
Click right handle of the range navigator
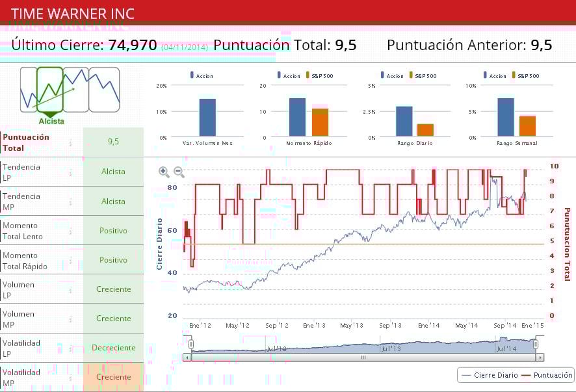point(536,345)
